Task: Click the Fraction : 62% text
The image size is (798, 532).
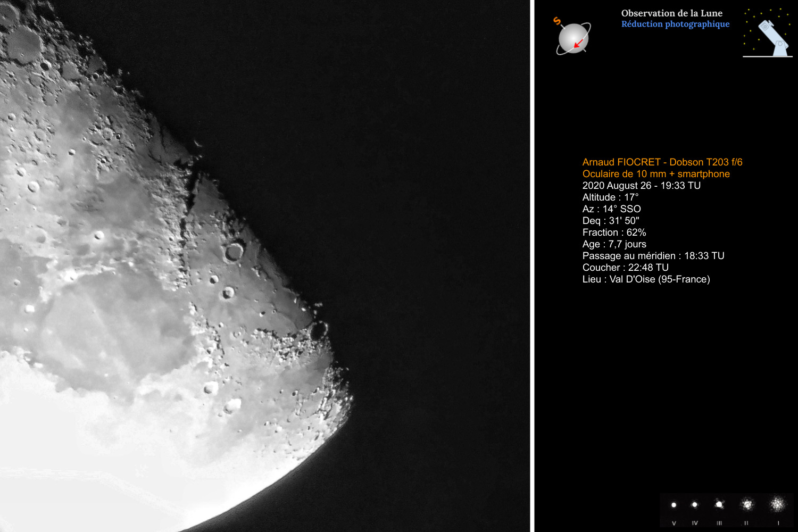Action: point(614,232)
